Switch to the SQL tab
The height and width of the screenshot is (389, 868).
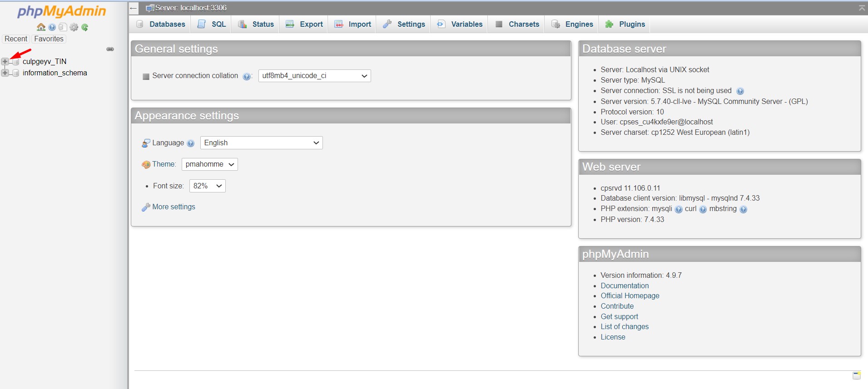212,24
